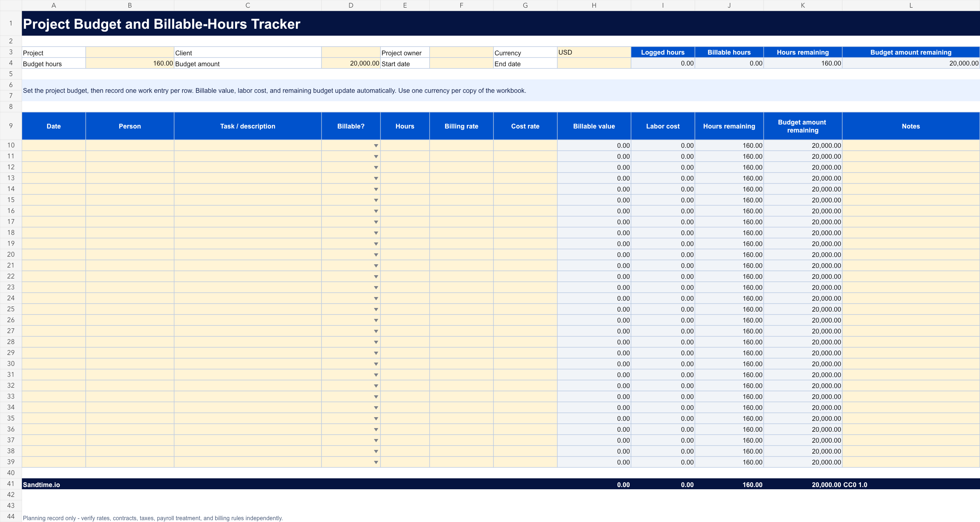980x522 pixels.
Task: Open the Billable? dropdown in row 39
Action: click(376, 463)
